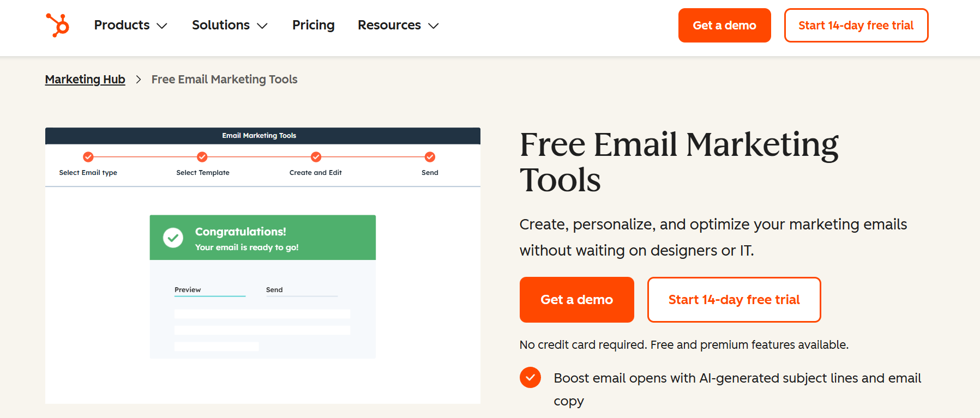This screenshot has height=418, width=980.
Task: Click the orange checkmark beside AI-generated subject lines
Action: click(530, 378)
